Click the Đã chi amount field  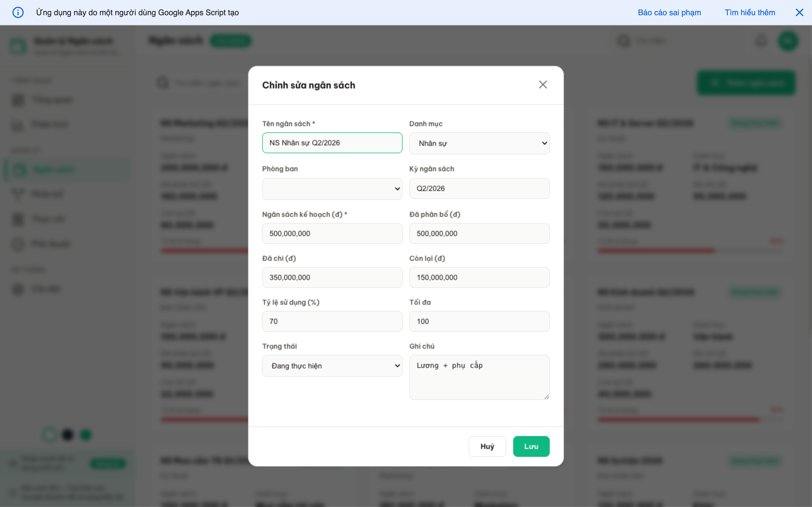332,277
